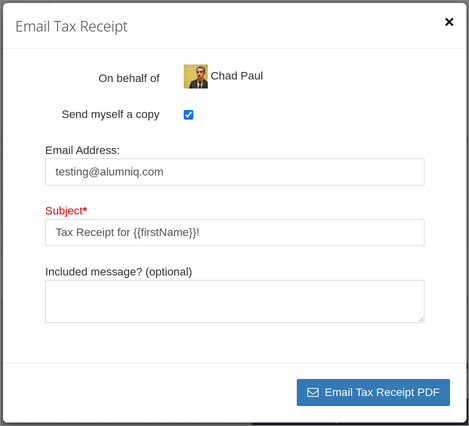Click the Chad Paul name text
Screen dimensions: 469x426
pyautogui.click(x=237, y=76)
